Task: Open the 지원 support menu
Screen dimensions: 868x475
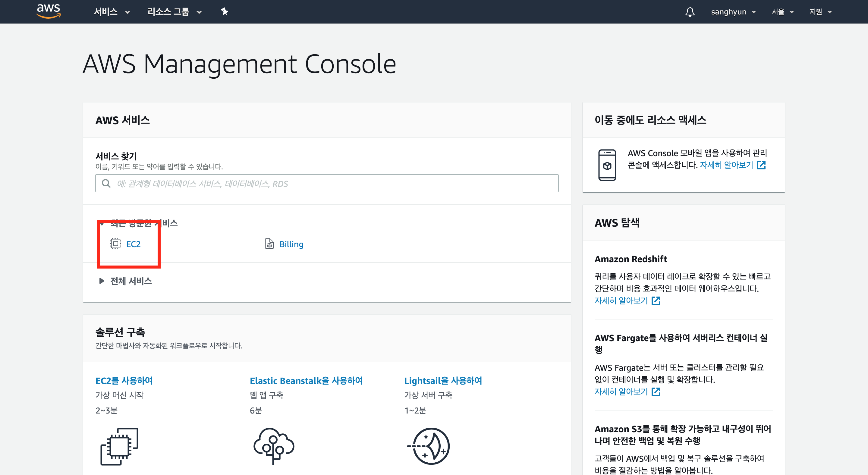Action: coord(820,12)
